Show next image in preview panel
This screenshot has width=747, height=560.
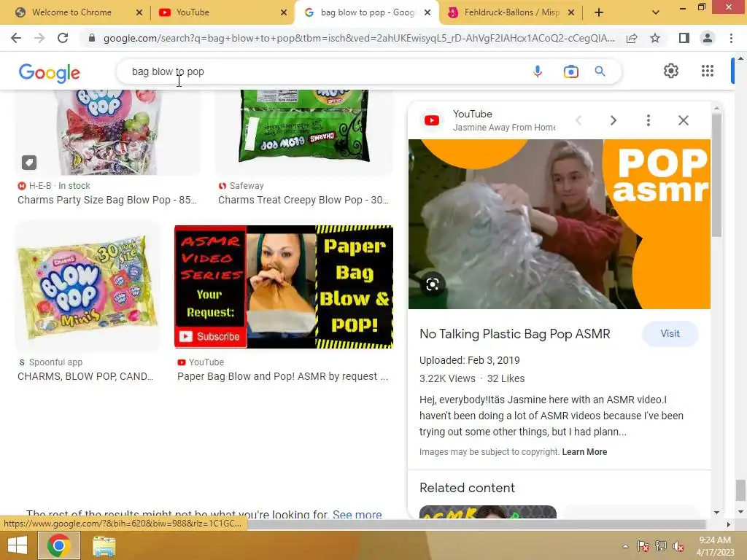pyautogui.click(x=613, y=120)
